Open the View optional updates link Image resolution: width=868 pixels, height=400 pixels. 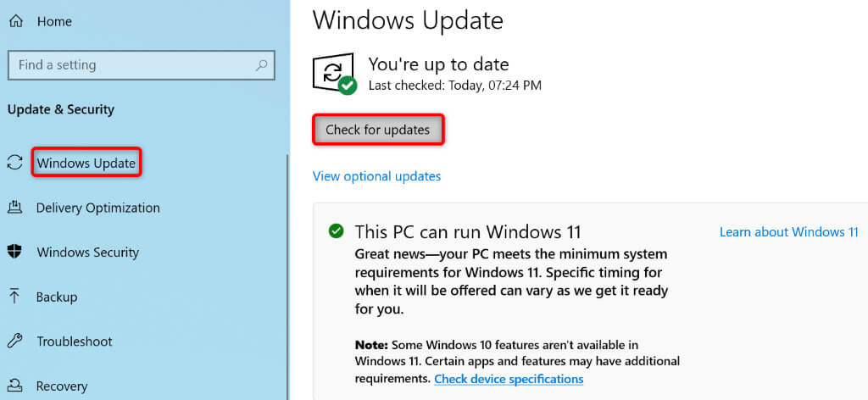(376, 176)
